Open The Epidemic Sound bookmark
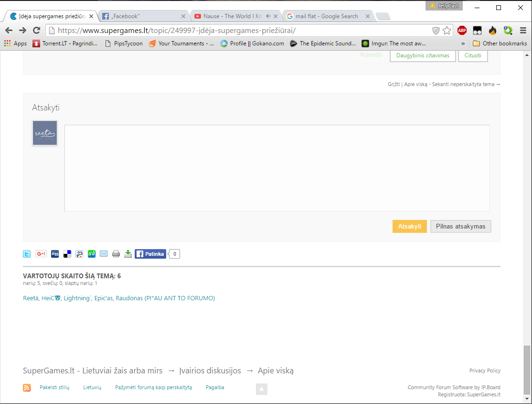Screen dimensions: 532x404 tap(323, 44)
